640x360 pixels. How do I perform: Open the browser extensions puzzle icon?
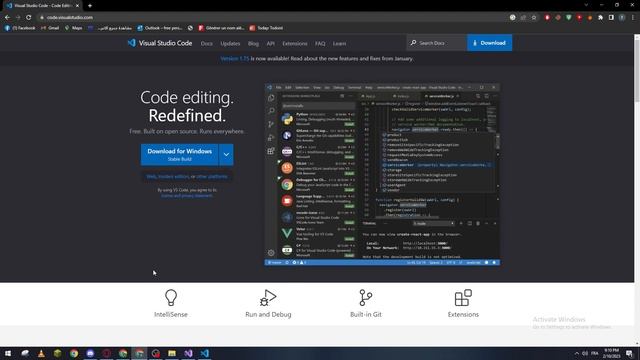pos(600,18)
